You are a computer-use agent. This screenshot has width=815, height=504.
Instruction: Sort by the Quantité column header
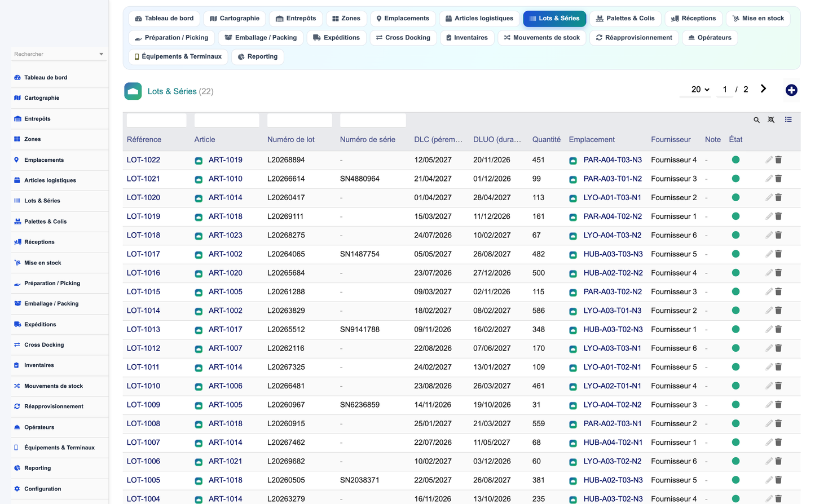point(546,139)
